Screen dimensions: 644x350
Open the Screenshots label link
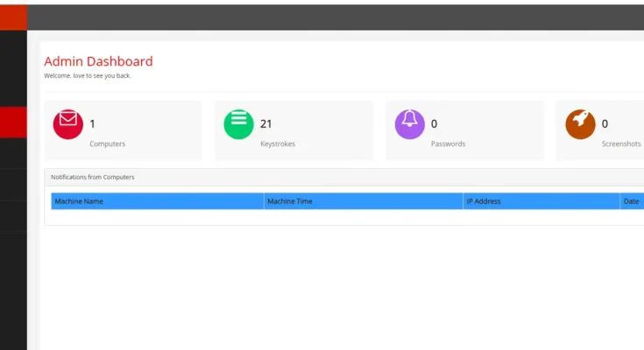(x=620, y=143)
